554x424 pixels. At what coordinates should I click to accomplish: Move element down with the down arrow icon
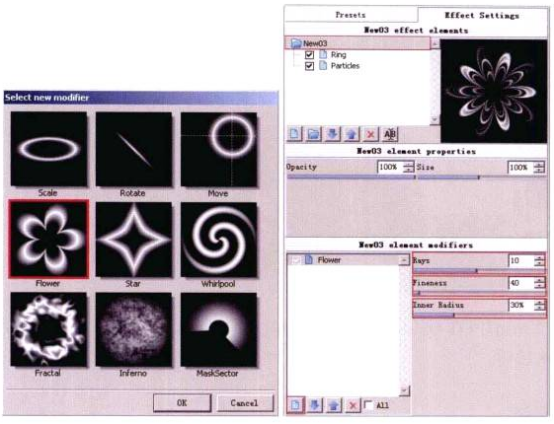click(332, 134)
